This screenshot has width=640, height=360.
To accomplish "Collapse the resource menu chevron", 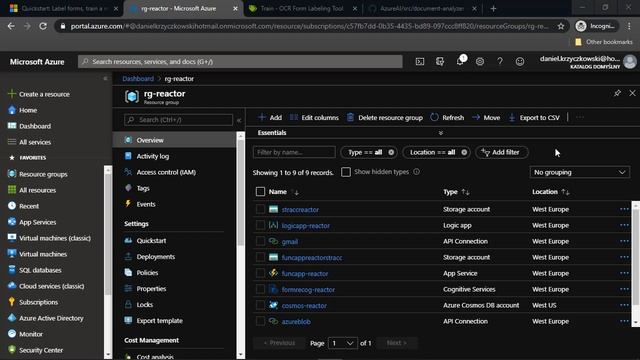I will click(239, 120).
